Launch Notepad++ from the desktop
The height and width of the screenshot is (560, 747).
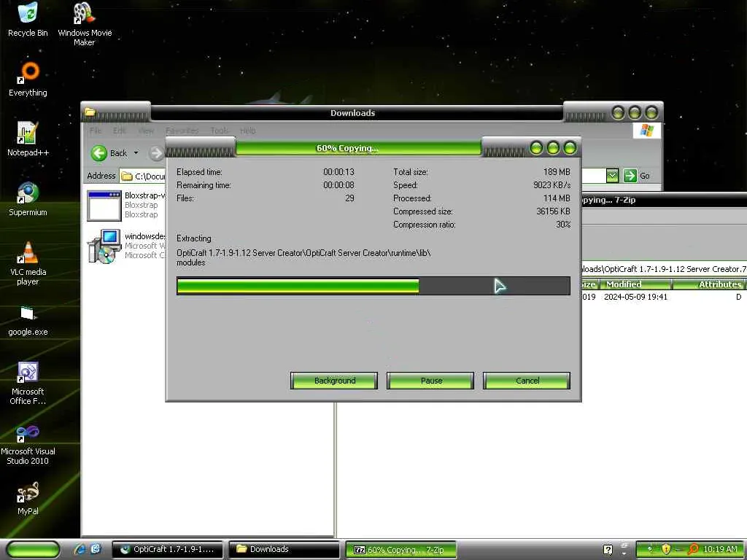point(28,139)
